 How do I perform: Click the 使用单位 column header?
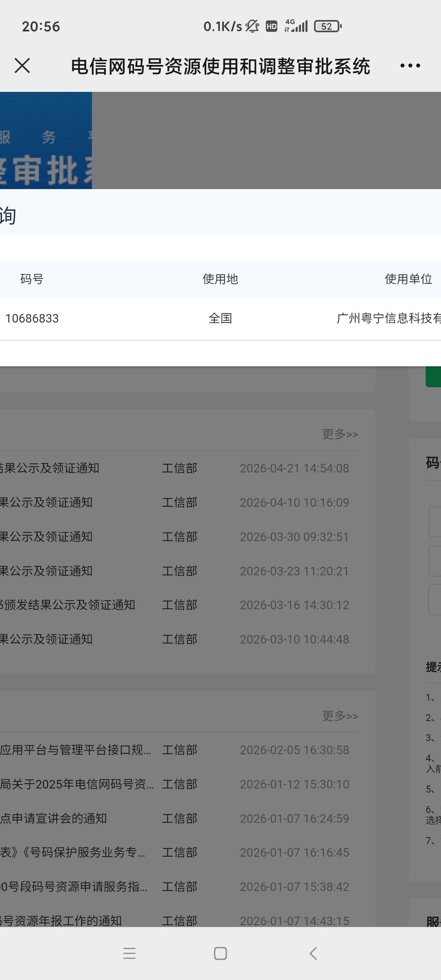pyautogui.click(x=408, y=279)
